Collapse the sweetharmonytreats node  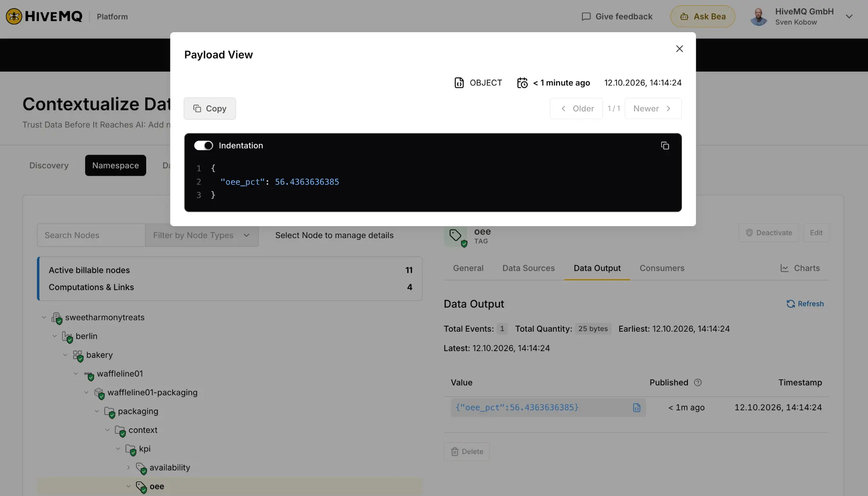click(x=44, y=317)
